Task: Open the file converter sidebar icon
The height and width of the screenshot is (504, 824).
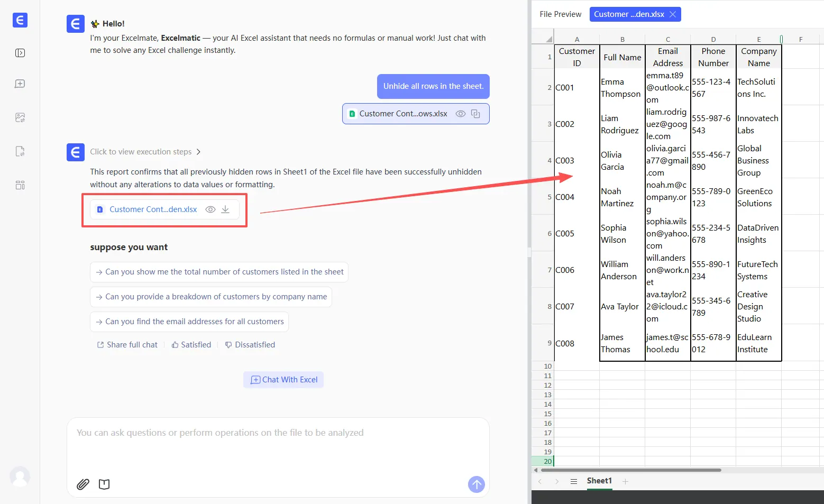Action: [20, 151]
